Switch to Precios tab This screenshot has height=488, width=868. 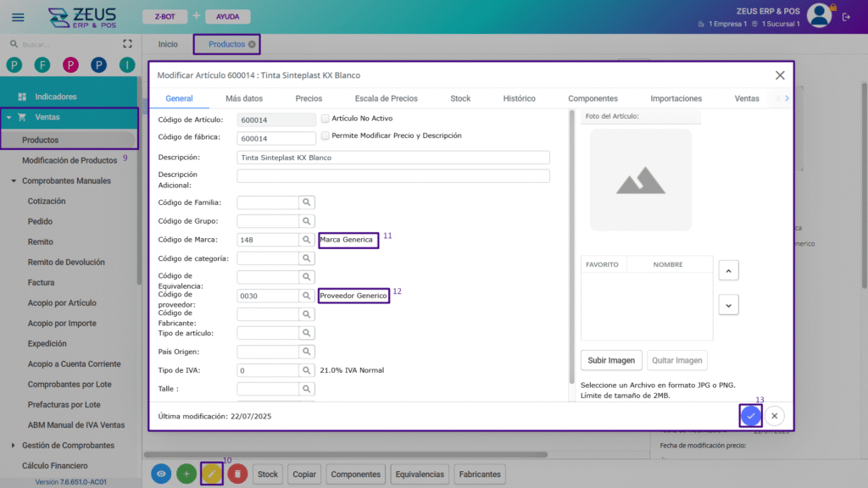[309, 98]
